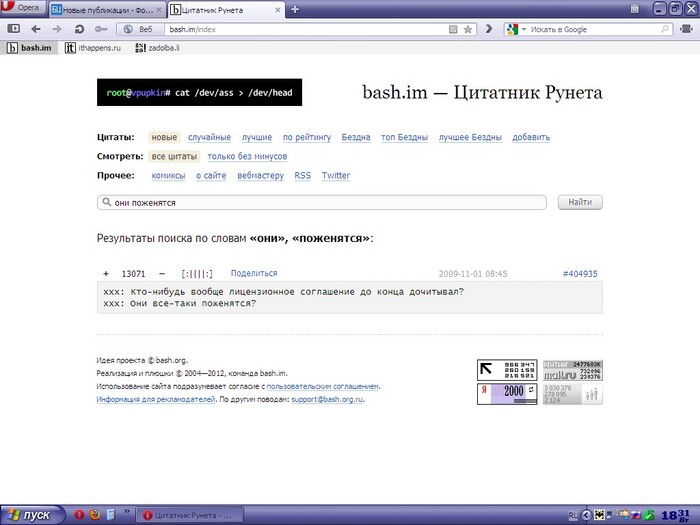The height and width of the screenshot is (525, 700).
Task: Click the Rating mail.ru counter
Action: (x=572, y=370)
